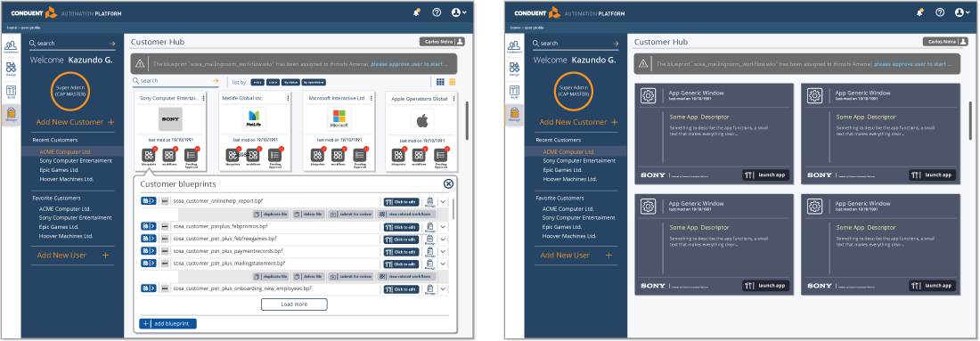Open three-dot menu on Metlife Global Inc. card
The height and width of the screenshot is (341, 980).
288,98
